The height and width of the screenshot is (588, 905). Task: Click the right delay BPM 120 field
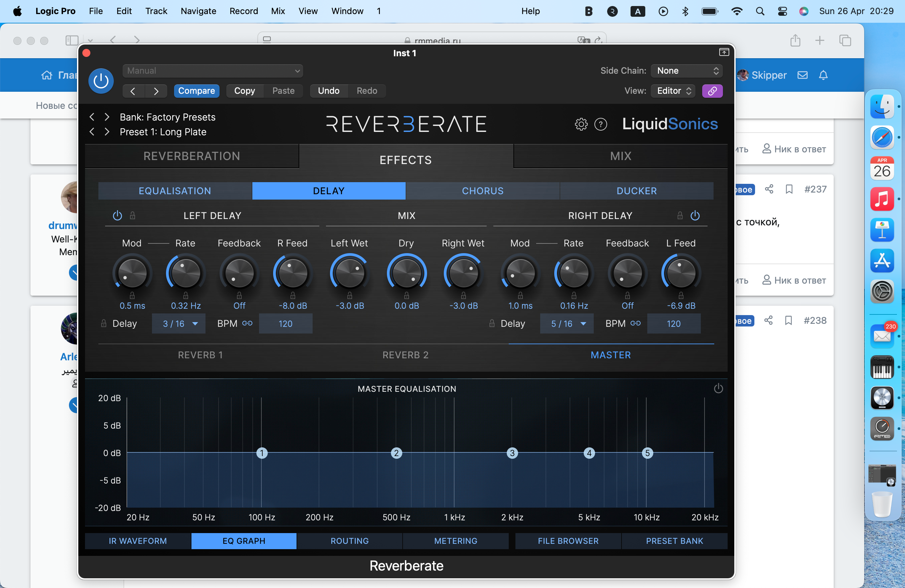coord(673,324)
